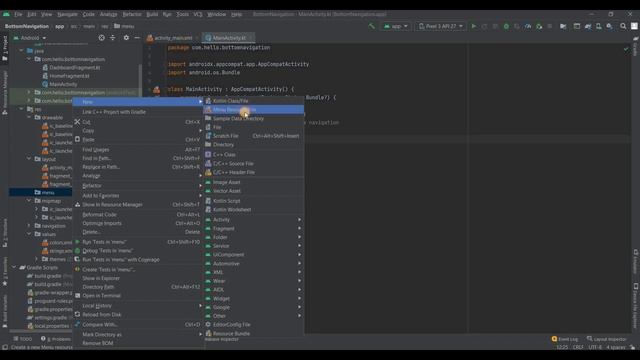
Task: Click Cut in the context menu
Action: click(138, 122)
